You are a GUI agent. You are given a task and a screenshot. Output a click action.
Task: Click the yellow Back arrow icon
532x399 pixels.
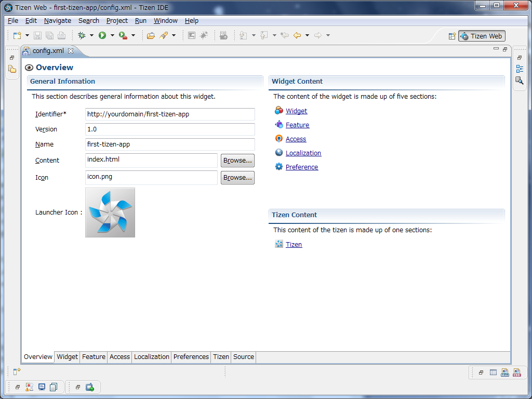[297, 35]
